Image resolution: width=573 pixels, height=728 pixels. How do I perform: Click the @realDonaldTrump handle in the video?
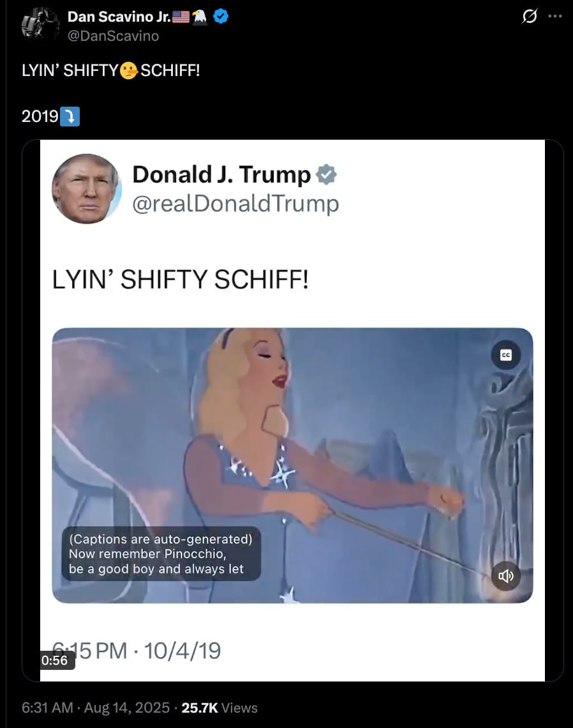click(x=235, y=203)
